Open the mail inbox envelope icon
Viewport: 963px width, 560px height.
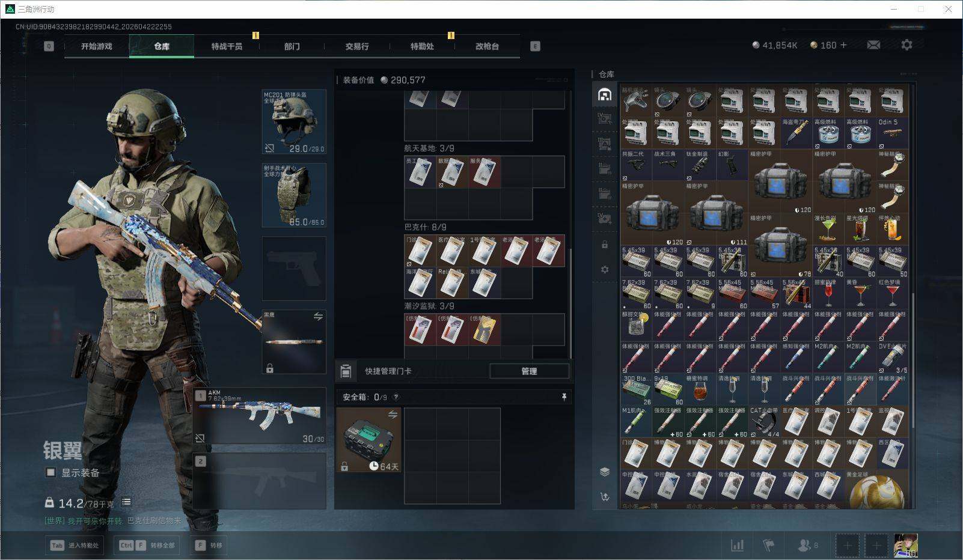(873, 45)
